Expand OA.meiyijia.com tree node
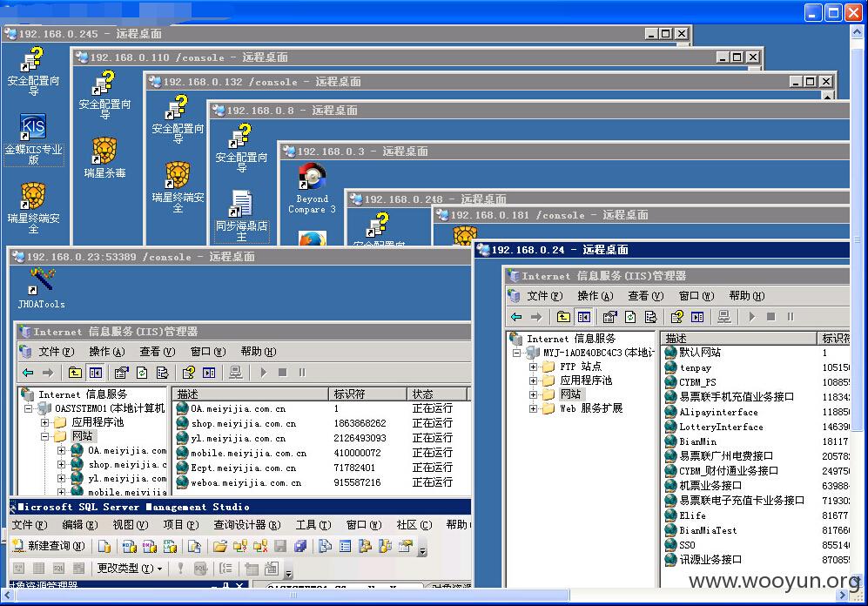Screen dimensions: 868x606 pyautogui.click(x=62, y=450)
